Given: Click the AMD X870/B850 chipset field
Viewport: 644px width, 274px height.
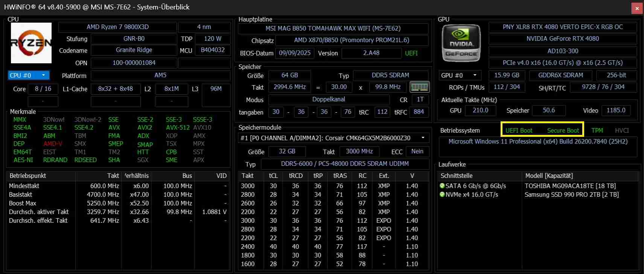Looking at the screenshot, I should click(x=352, y=40).
